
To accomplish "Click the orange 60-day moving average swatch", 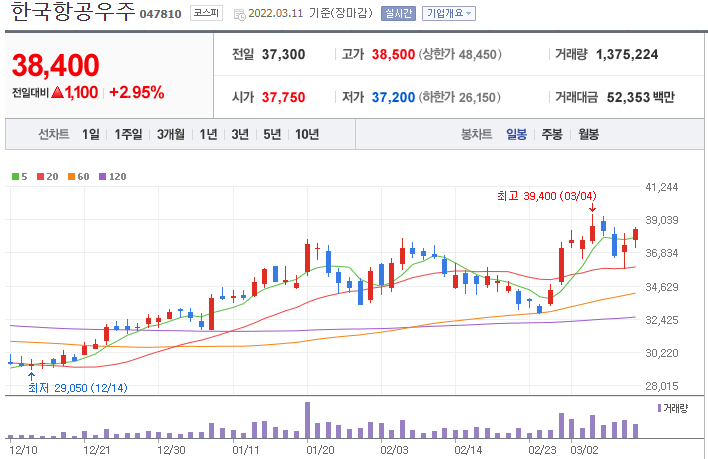I will (71, 176).
